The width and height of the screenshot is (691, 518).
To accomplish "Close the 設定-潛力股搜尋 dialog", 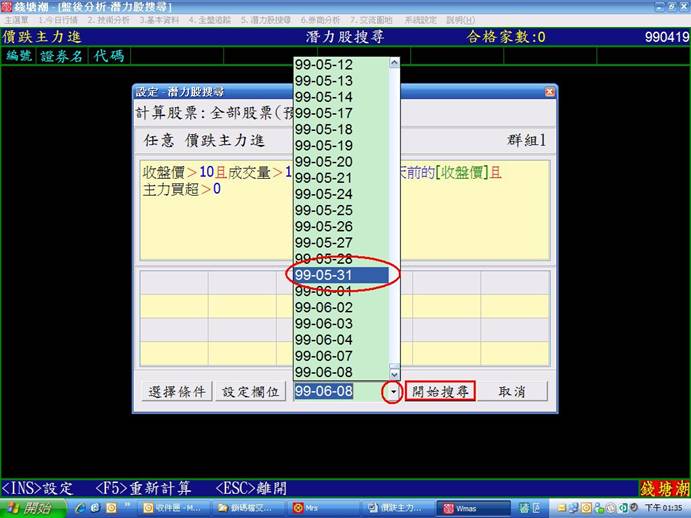I will pos(549,91).
